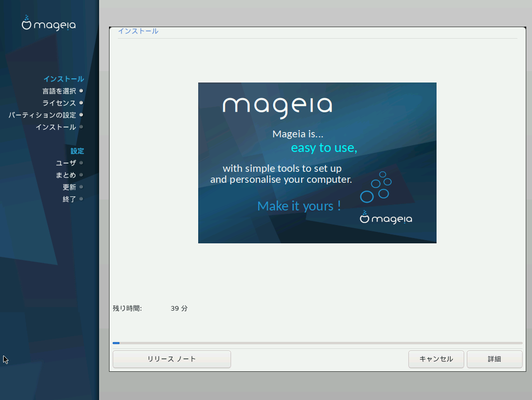Viewport: 532px width, 400px height.
Task: Click the blue bubbles graphic in the slideshow
Action: click(376, 187)
